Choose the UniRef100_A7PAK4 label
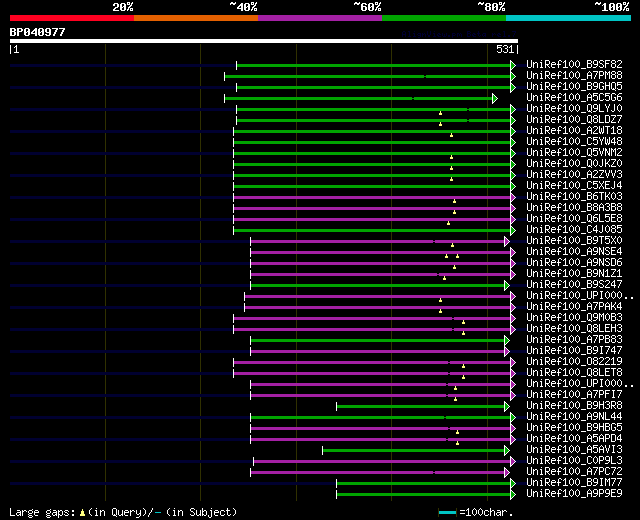 coord(574,307)
